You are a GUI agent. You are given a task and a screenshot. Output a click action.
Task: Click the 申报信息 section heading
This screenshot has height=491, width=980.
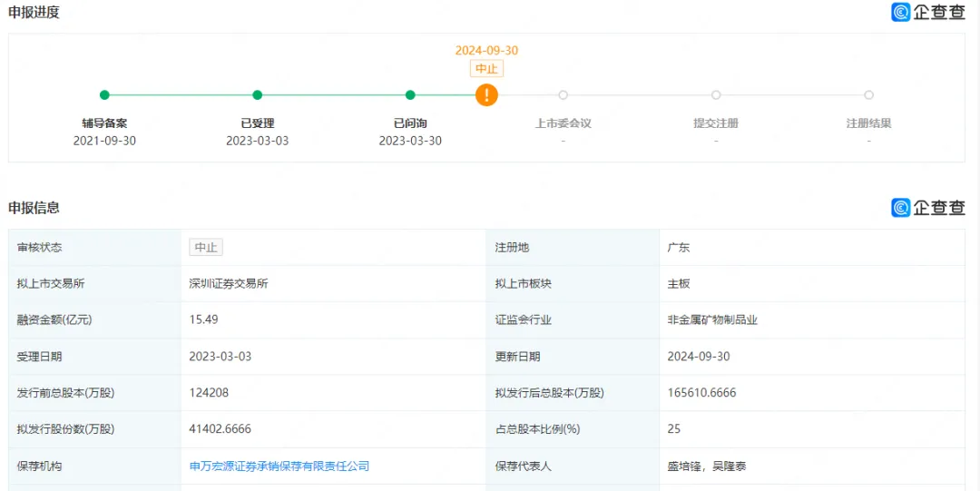pos(34,208)
